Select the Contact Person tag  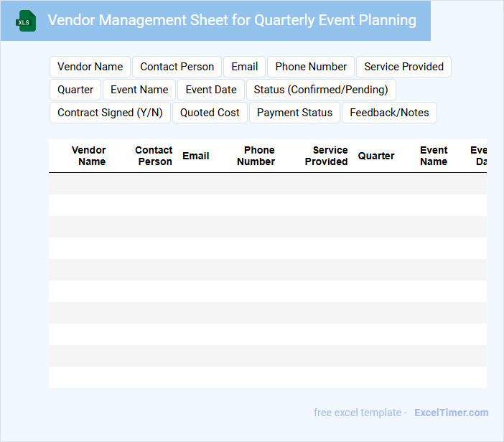[x=177, y=67]
